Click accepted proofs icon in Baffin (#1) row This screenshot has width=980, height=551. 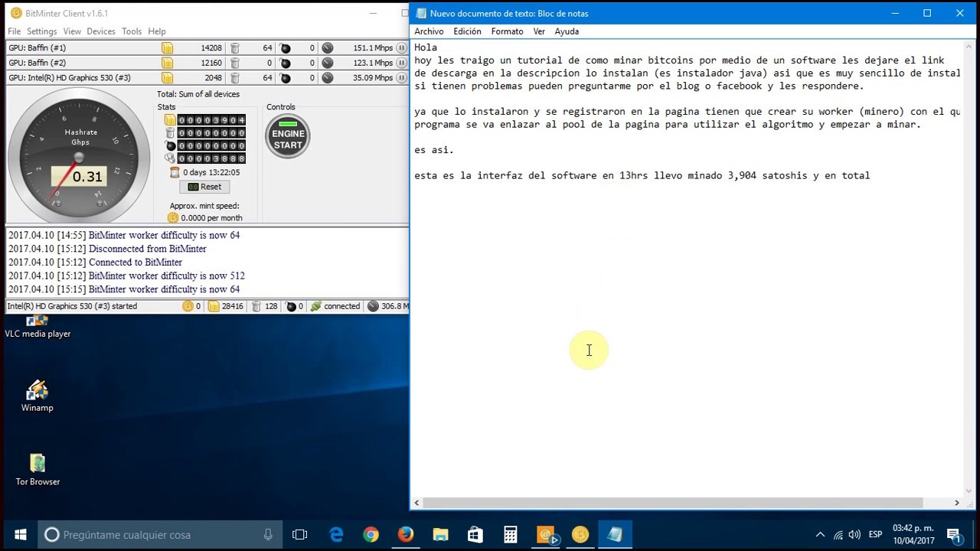click(167, 48)
